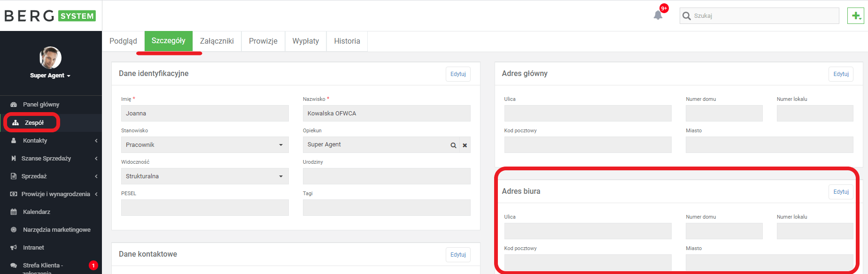
Task: Switch to the Załączniki tab
Action: 217,41
